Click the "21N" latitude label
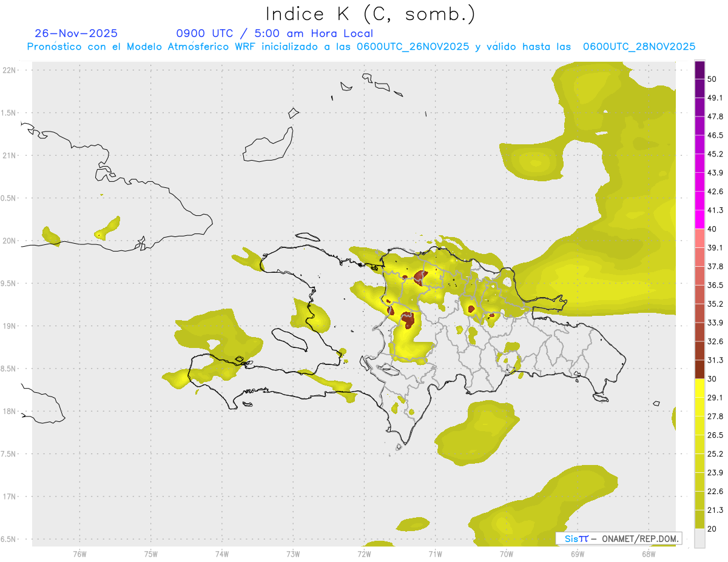728x562 pixels. pos(10,155)
